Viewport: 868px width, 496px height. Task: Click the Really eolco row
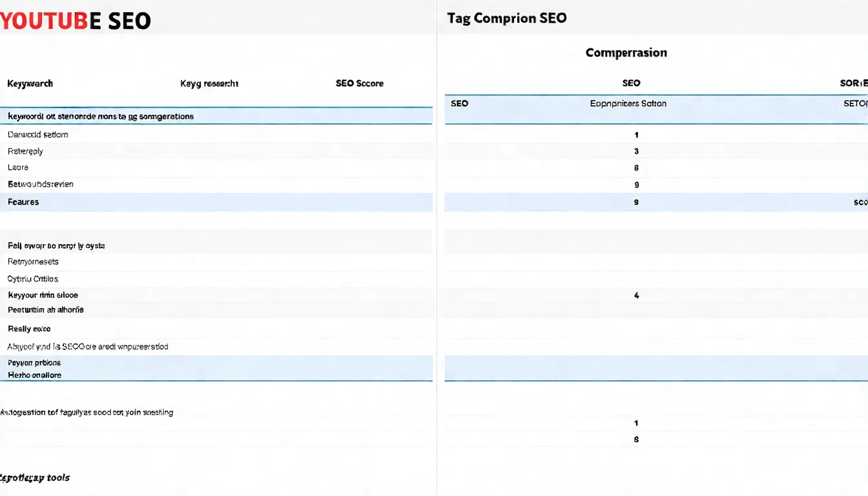pos(29,329)
